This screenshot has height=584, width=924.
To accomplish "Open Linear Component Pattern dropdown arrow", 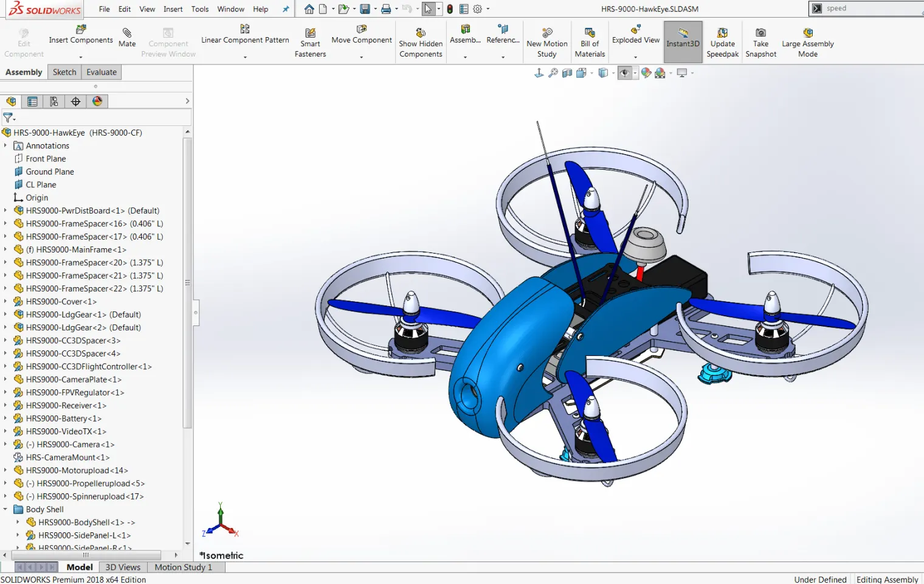I will pyautogui.click(x=246, y=57).
